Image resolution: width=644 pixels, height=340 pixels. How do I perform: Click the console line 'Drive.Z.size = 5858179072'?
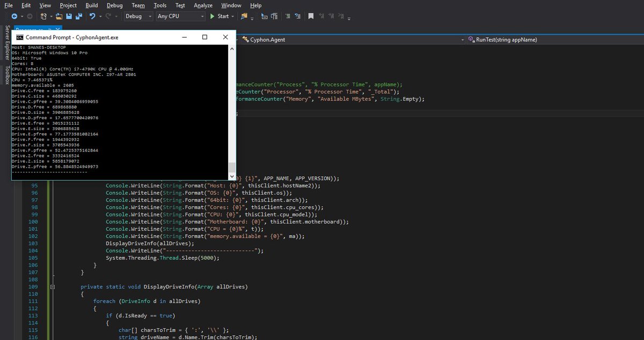click(46, 161)
